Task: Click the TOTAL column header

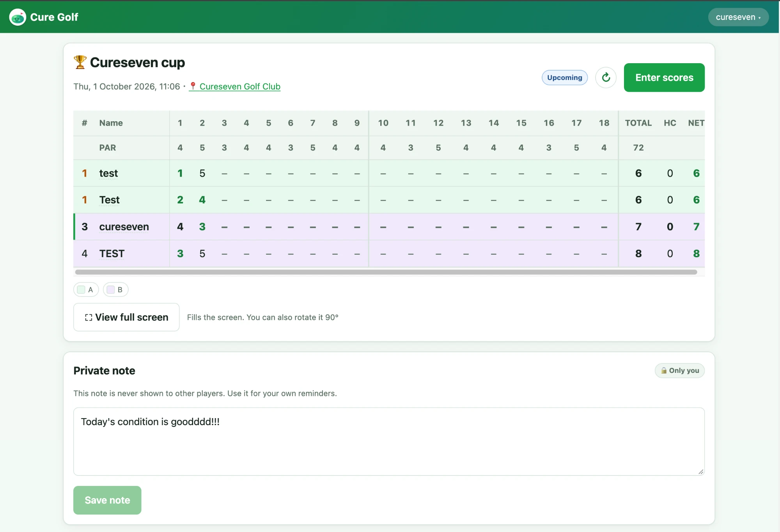Action: (x=638, y=123)
